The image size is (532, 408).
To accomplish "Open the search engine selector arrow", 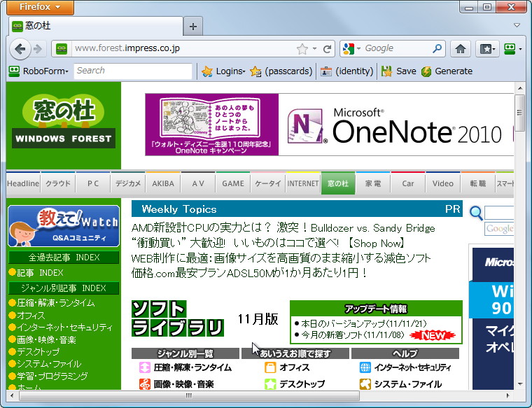I will [358, 49].
